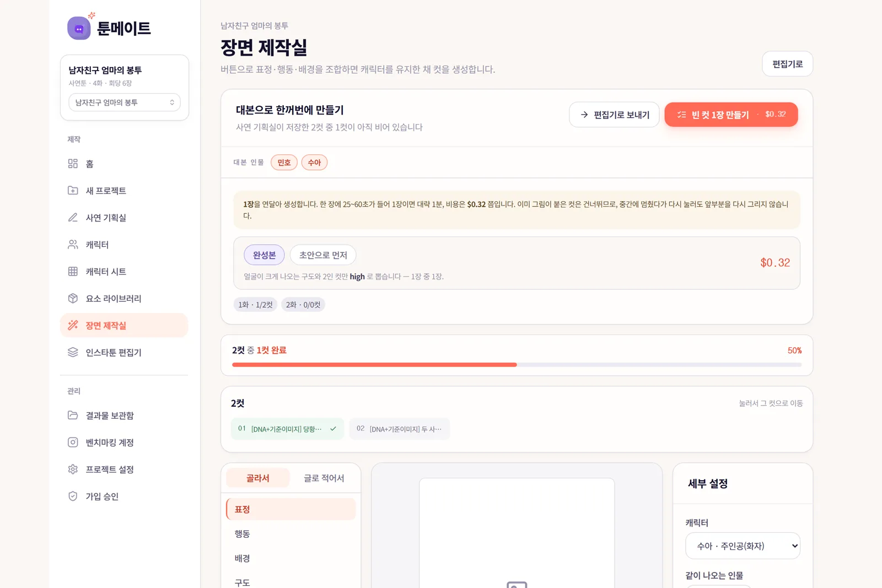This screenshot has width=882, height=588.
Task: Click the 눌러서 그 컷으로 이동 hint text
Action: tap(771, 403)
